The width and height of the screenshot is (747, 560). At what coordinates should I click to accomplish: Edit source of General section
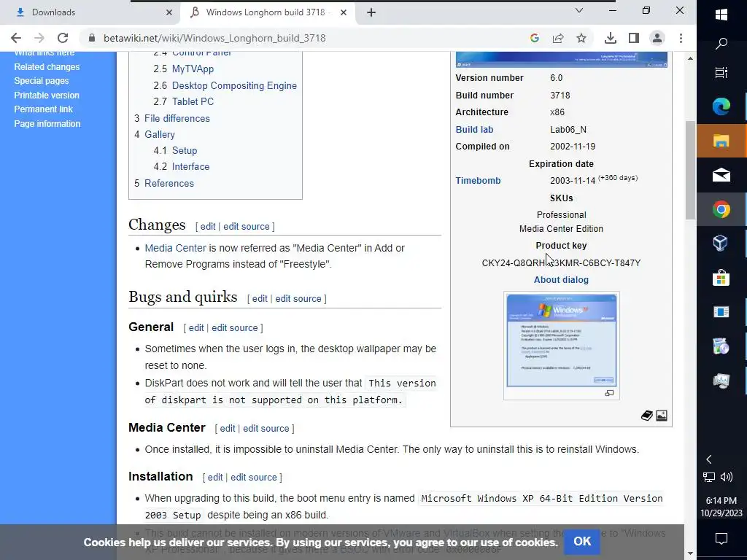coord(234,328)
